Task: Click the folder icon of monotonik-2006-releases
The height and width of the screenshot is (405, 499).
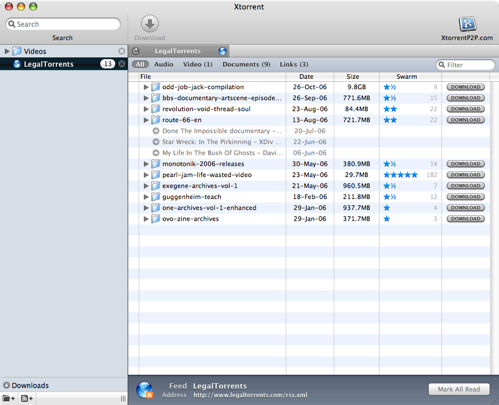Action: 155,164
